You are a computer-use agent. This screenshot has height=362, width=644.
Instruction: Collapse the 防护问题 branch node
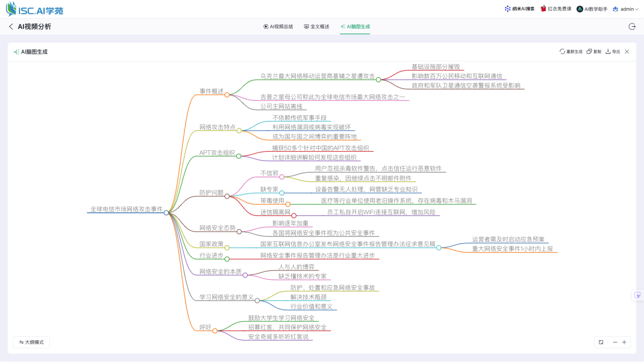click(227, 196)
